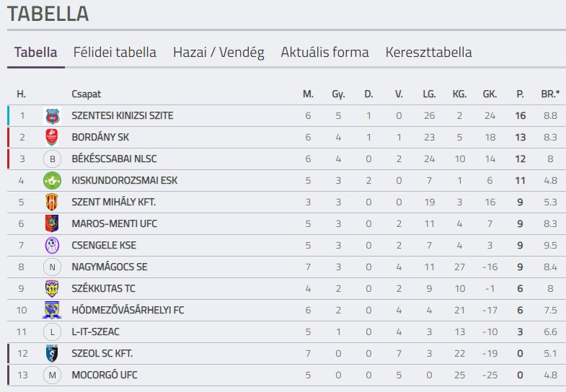Click the SZEOL SC Kft. shield logo
Viewport: 566px width, 392px height.
53,353
